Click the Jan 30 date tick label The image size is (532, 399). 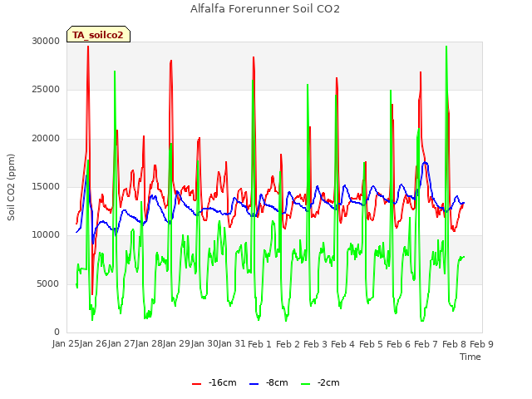tap(204, 343)
